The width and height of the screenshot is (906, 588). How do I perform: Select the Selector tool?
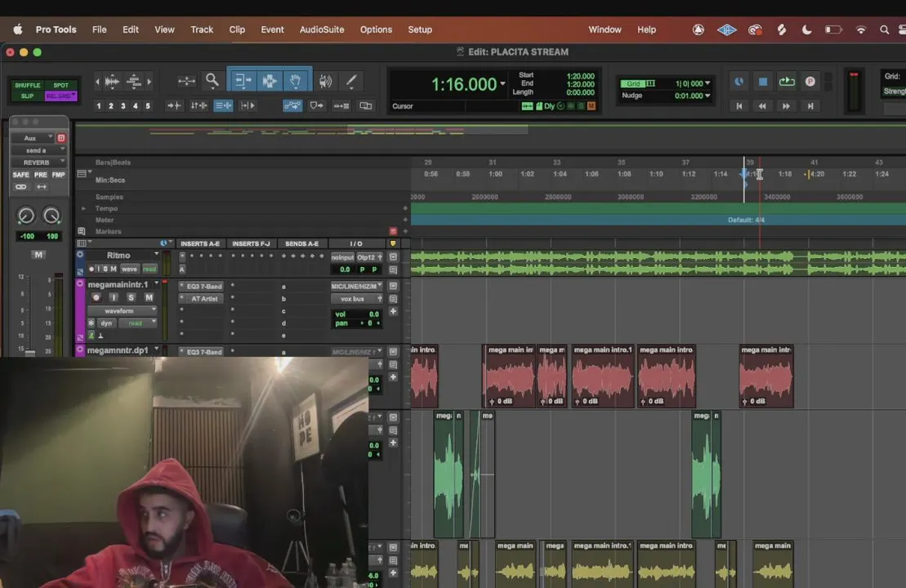tap(270, 81)
